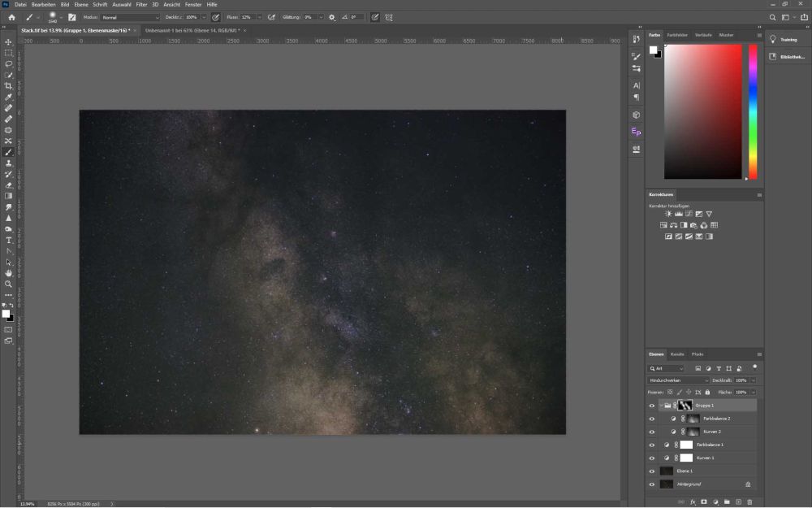Open the Farbbalance adjustment icon in Korrekturen
This screenshot has height=508, width=812.
pos(673,225)
